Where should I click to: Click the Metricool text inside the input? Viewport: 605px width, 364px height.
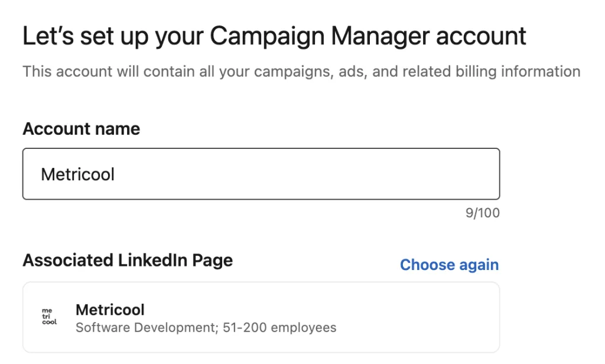click(x=77, y=174)
